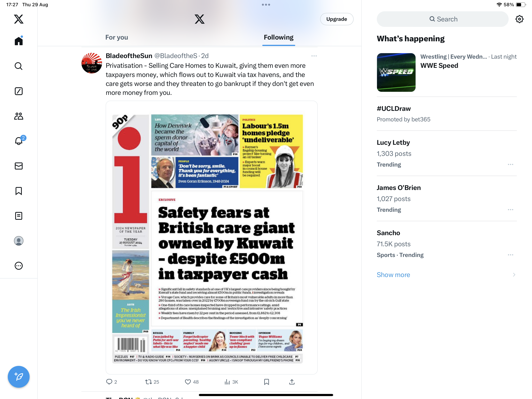532x399 pixels.
Task: Repost the BladeoftheSun tweet
Action: [x=152, y=382]
